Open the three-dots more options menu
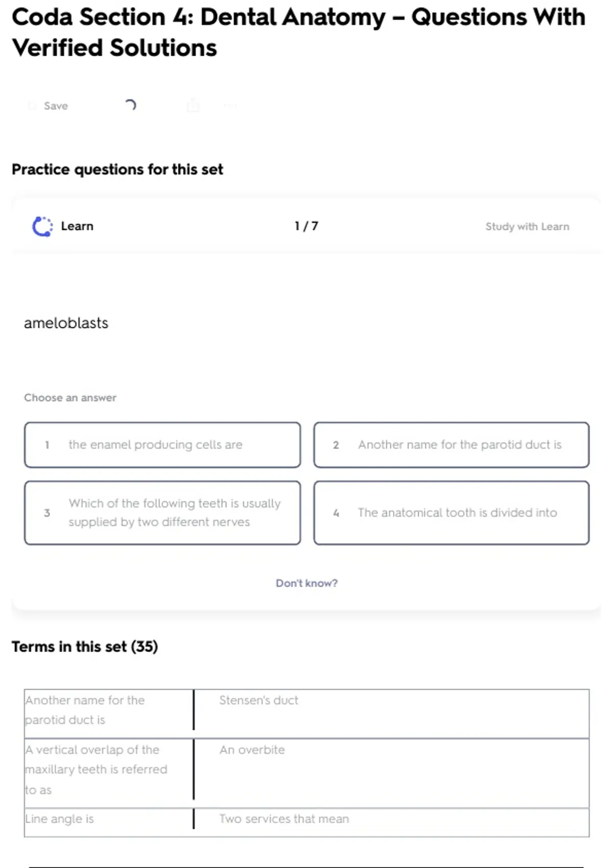This screenshot has width=613, height=868. coord(230,106)
